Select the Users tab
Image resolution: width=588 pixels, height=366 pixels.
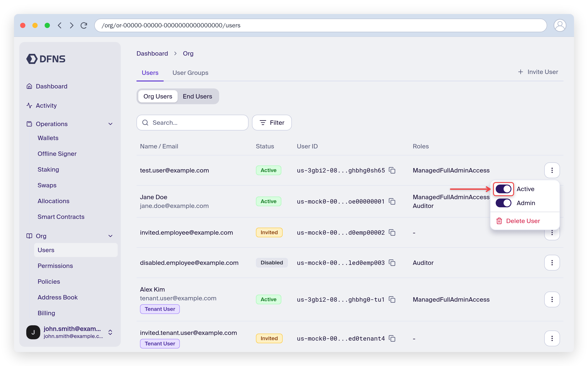tap(150, 73)
